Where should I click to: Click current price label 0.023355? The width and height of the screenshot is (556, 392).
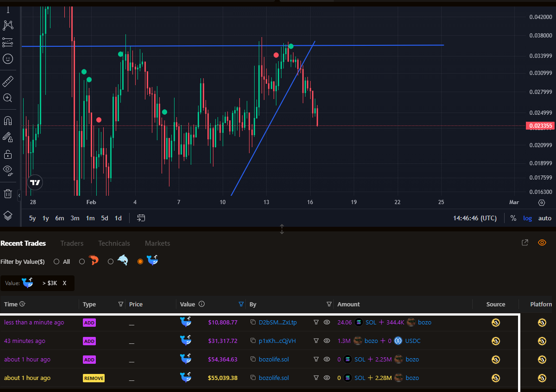pyautogui.click(x=540, y=126)
